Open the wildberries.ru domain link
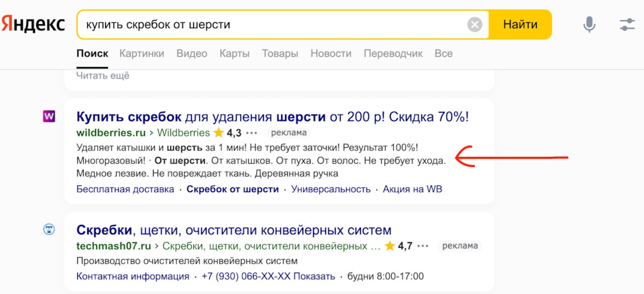Viewport: 644px width, 294px height. pos(111,133)
